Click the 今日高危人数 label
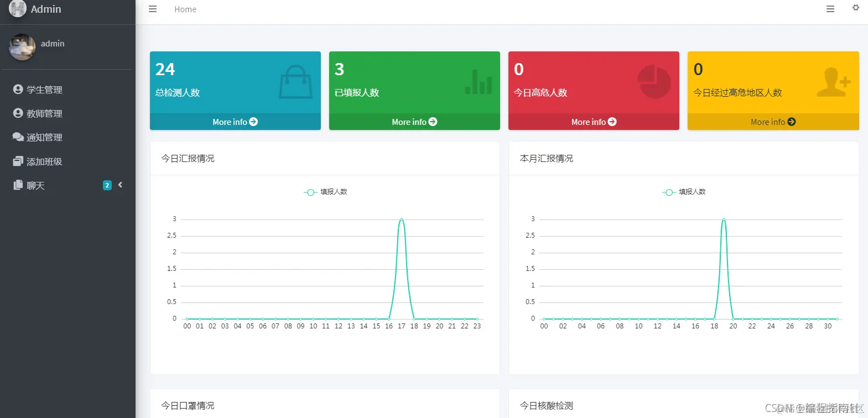The height and width of the screenshot is (418, 868). [540, 92]
